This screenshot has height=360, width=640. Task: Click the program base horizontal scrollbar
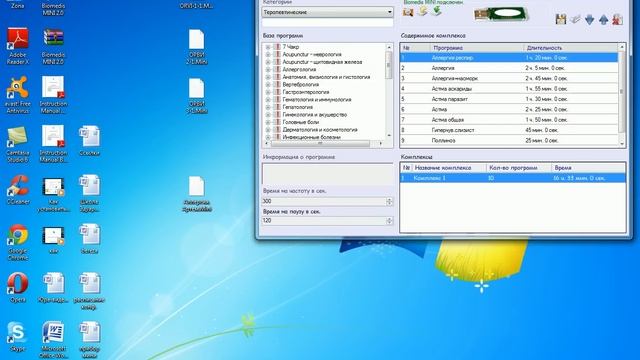pyautogui.click(x=323, y=144)
